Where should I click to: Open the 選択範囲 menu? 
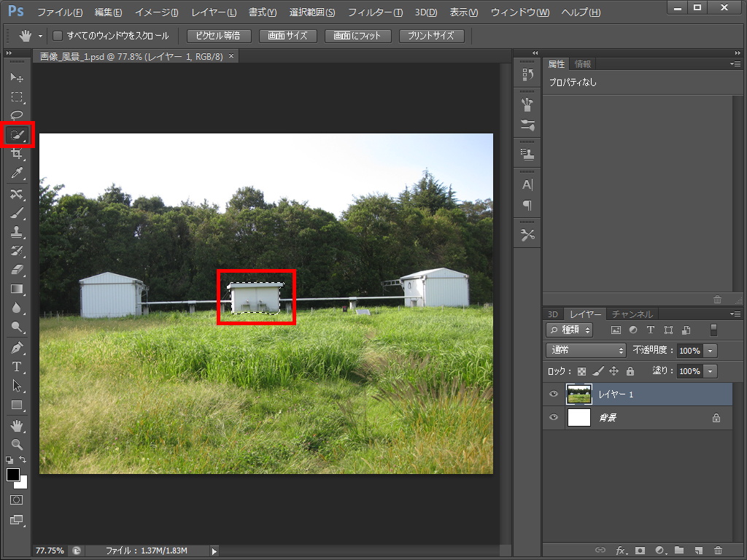pyautogui.click(x=312, y=12)
